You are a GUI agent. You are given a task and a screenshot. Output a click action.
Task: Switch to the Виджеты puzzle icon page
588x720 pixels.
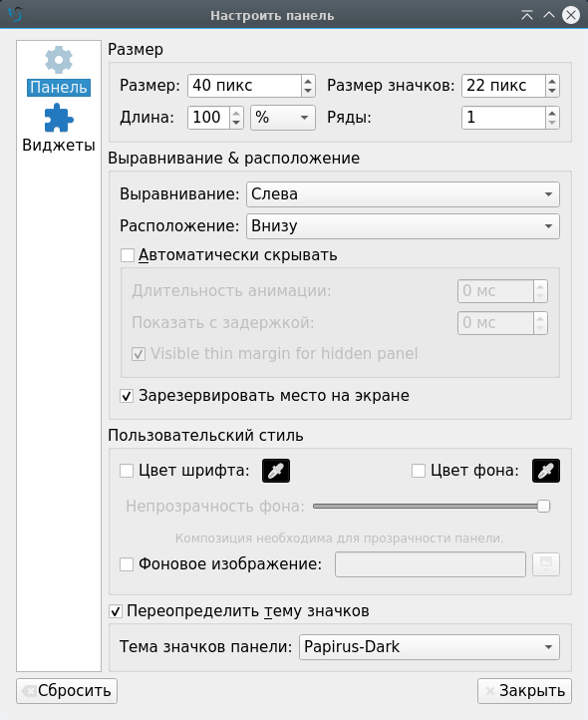coord(58,119)
